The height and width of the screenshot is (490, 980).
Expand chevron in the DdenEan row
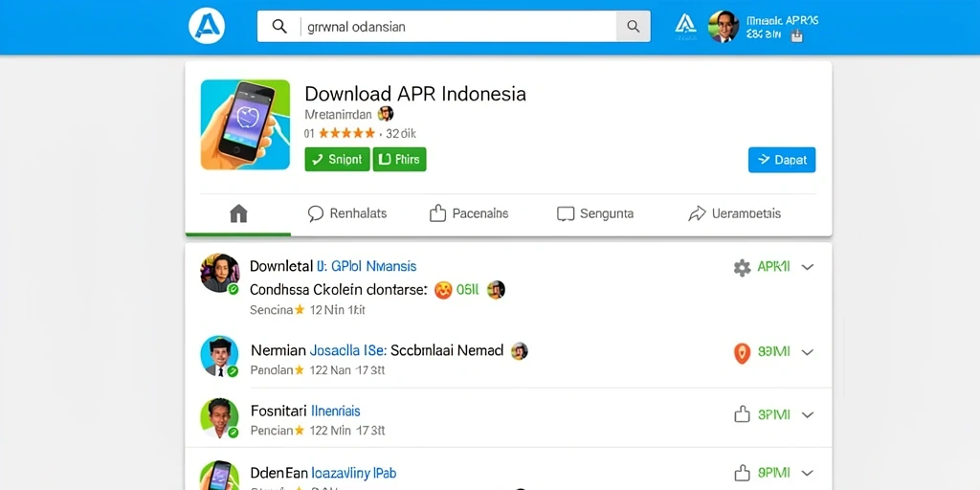(x=808, y=473)
